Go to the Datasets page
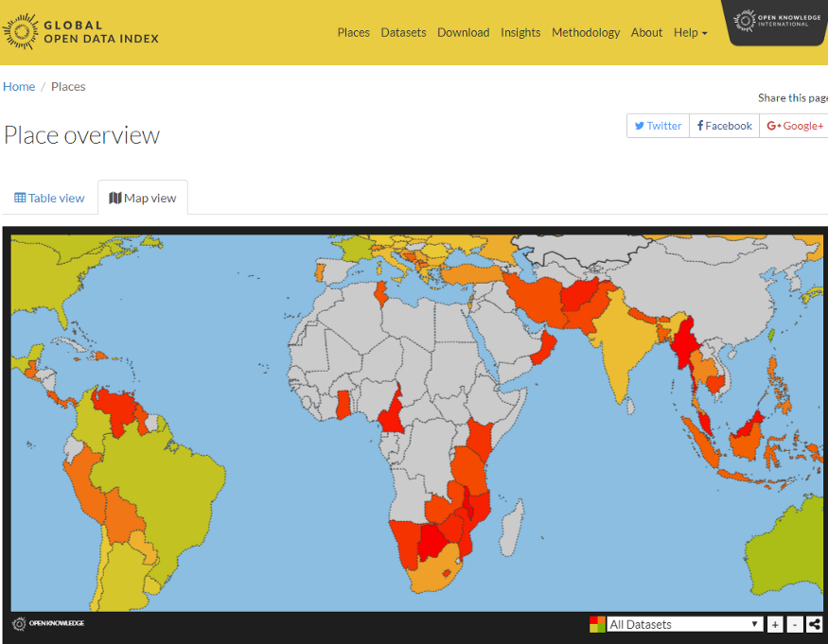This screenshot has height=644, width=828. tap(403, 32)
